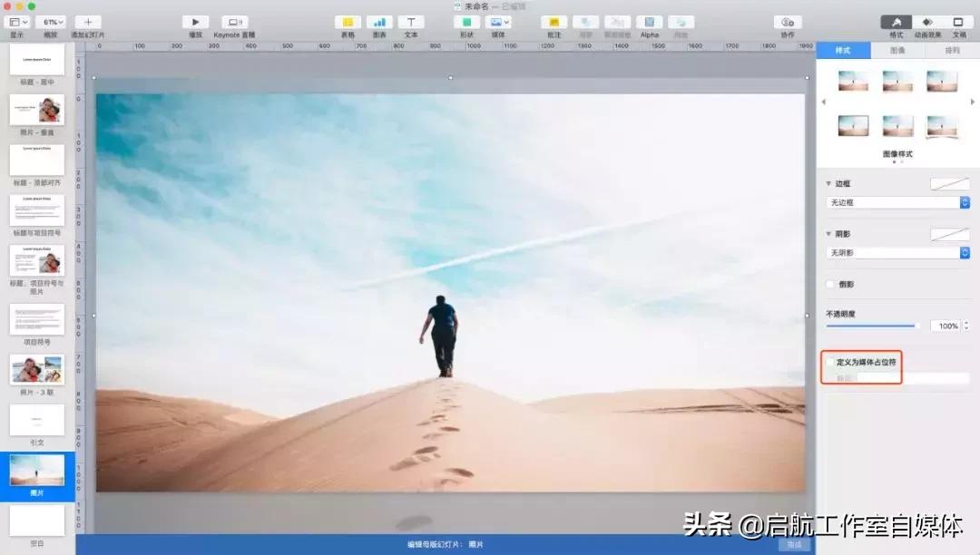Open the 无阴影 shadow dropdown
980x555 pixels.
click(x=897, y=252)
